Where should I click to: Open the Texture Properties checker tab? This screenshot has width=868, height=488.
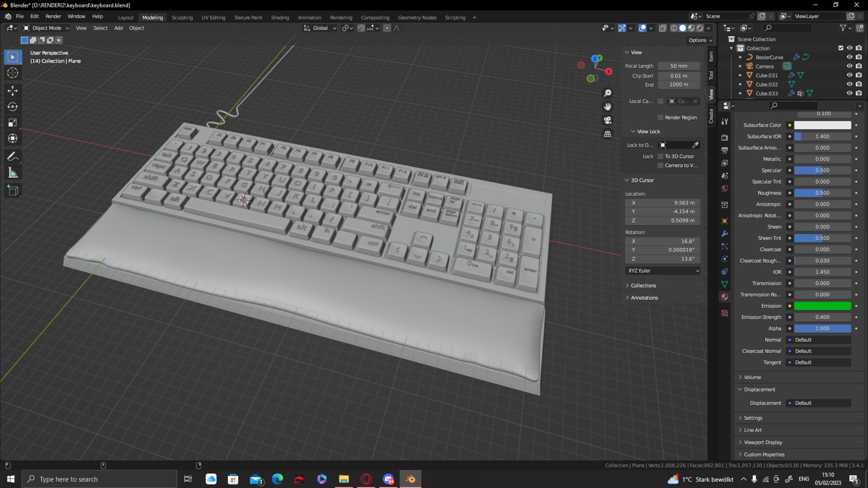pyautogui.click(x=725, y=313)
